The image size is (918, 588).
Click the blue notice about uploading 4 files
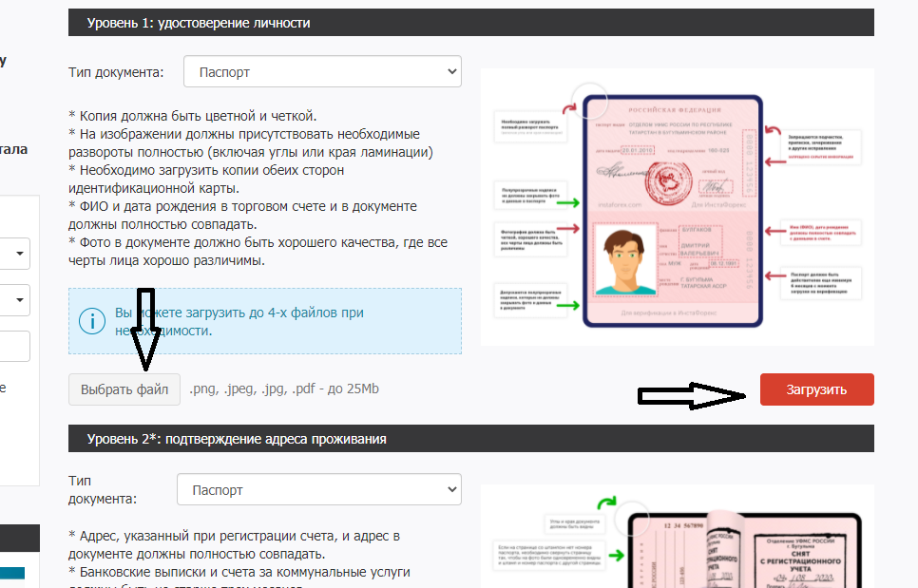coord(265,321)
